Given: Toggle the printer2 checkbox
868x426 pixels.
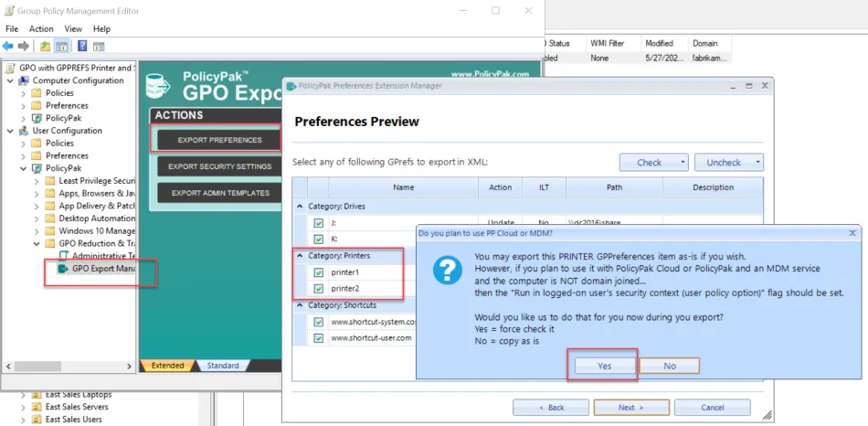Looking at the screenshot, I should click(x=319, y=289).
